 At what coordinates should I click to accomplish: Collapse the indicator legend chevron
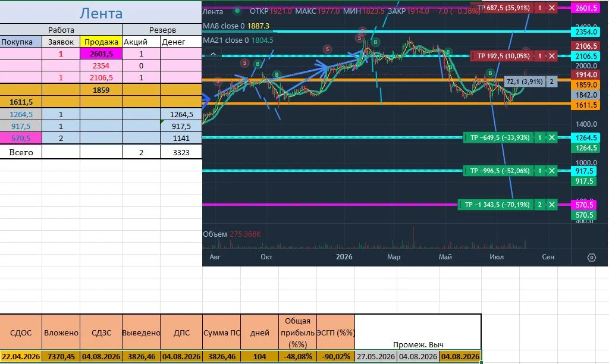(x=214, y=54)
